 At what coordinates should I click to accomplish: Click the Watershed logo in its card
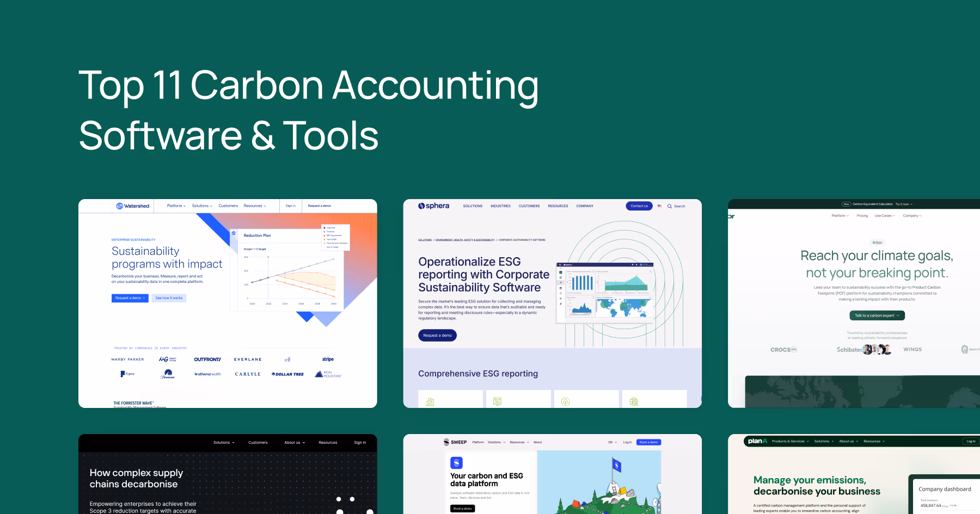click(133, 206)
